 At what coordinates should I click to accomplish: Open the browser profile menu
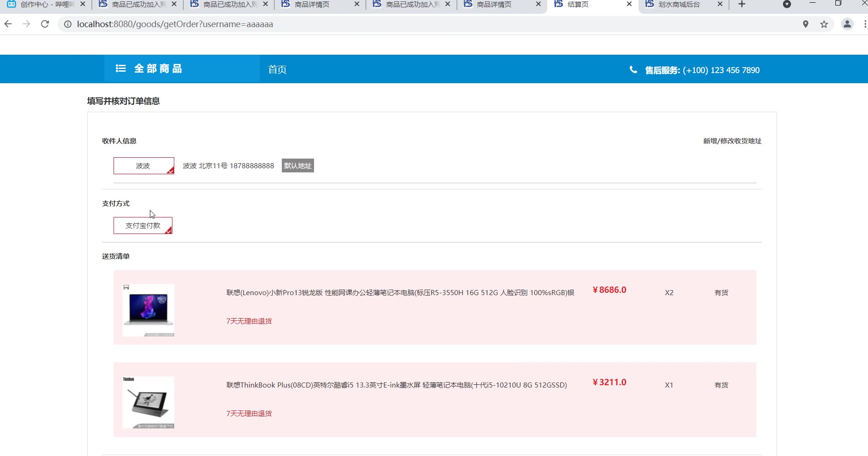847,24
